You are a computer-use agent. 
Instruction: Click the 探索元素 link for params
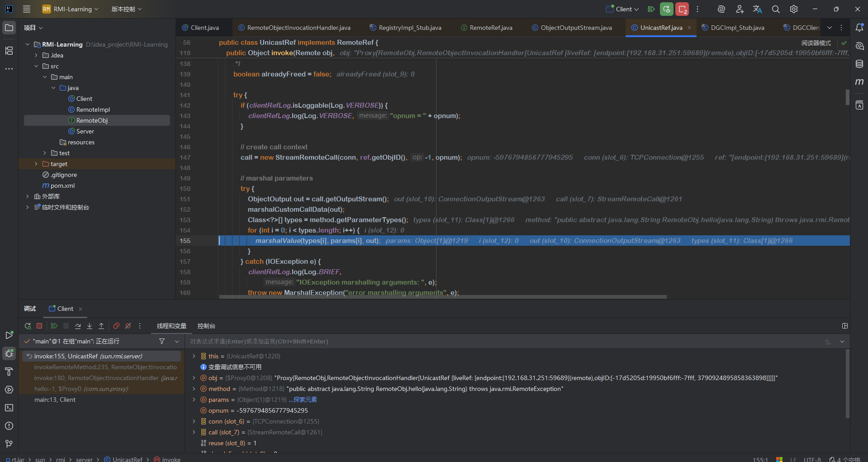(x=305, y=400)
